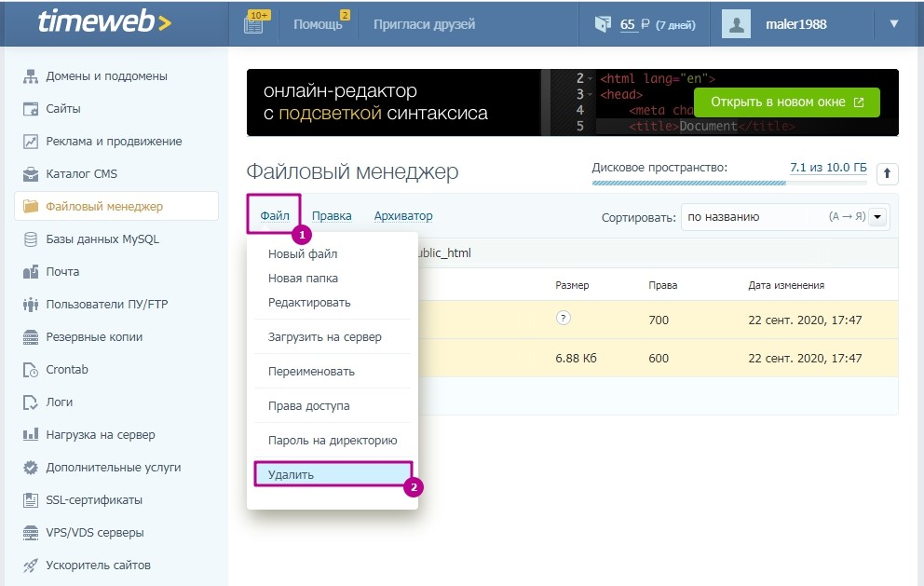Viewport: 924px width, 586px height.
Task: Click the Помощь link
Action: 318,25
